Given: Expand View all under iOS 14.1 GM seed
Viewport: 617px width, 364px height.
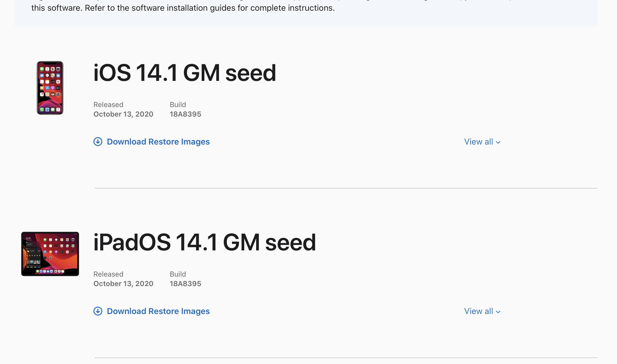Looking at the screenshot, I should pos(482,142).
